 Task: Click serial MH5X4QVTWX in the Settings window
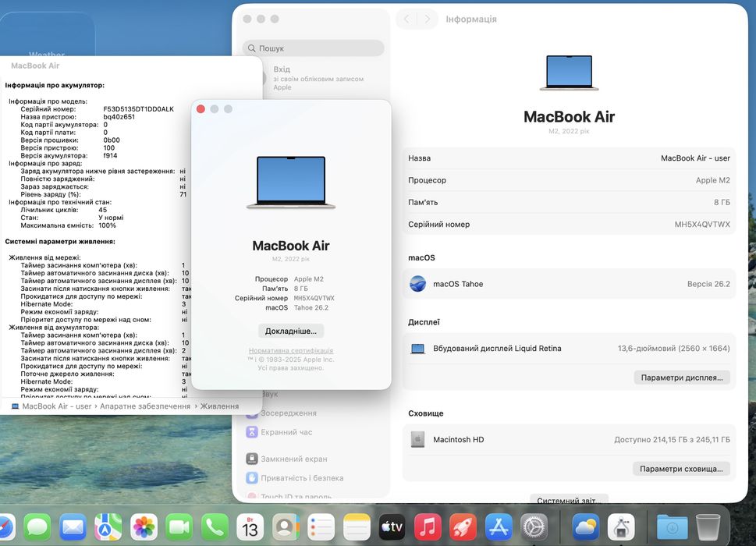702,224
